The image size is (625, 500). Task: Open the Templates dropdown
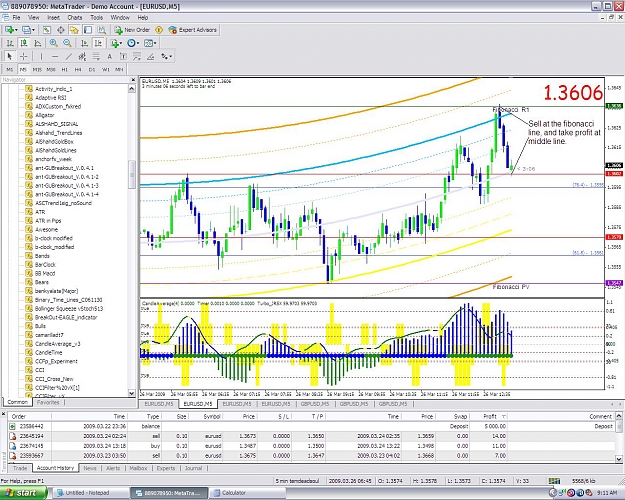[150, 43]
